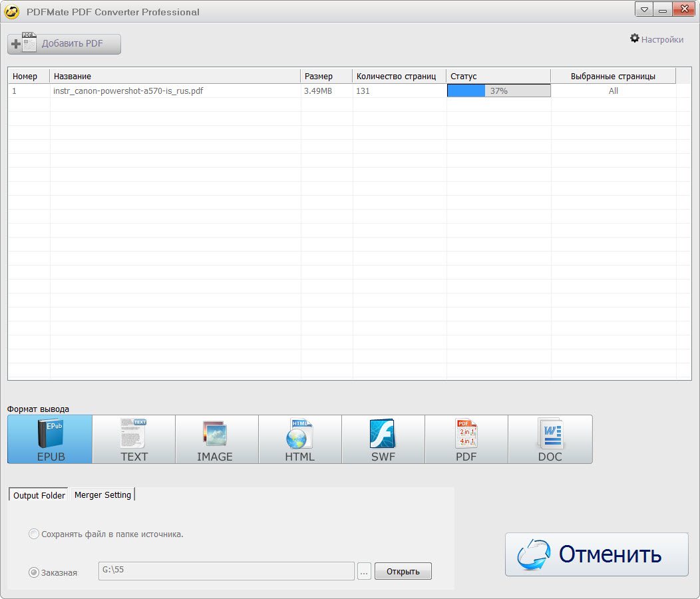Viewport: 700px width, 599px height.
Task: Click the All selected pages cell
Action: (613, 91)
